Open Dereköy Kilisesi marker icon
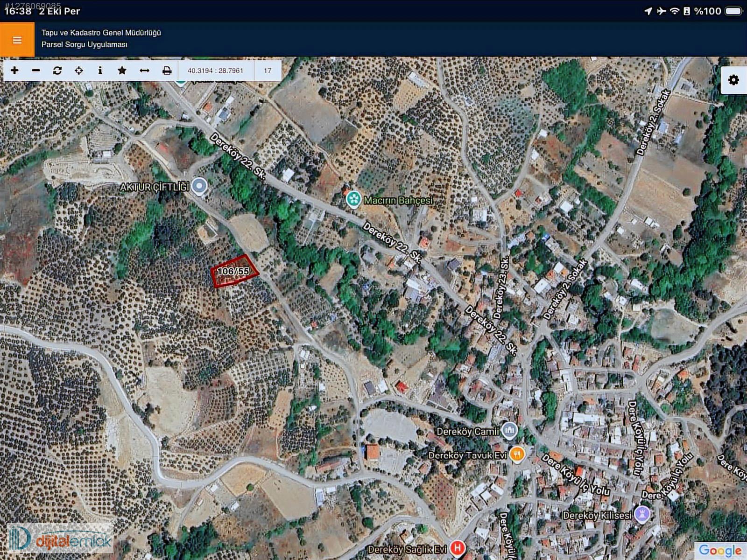 642,515
